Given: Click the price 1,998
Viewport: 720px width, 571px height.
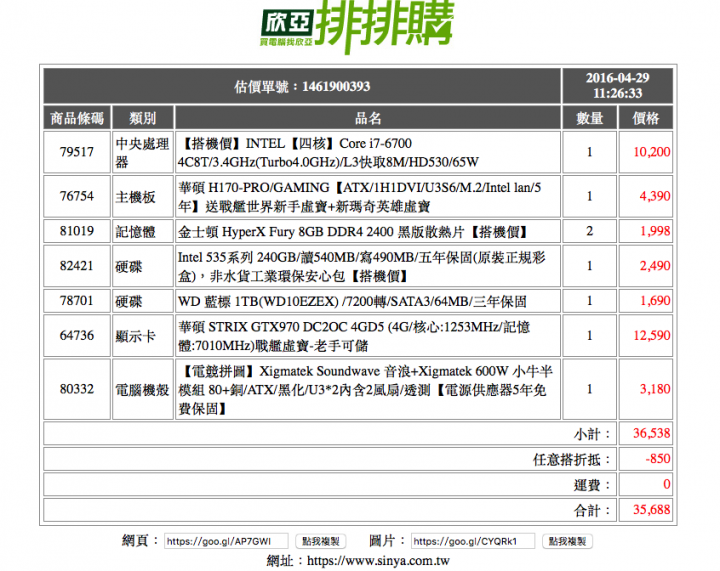Looking at the screenshot, I should point(655,231).
